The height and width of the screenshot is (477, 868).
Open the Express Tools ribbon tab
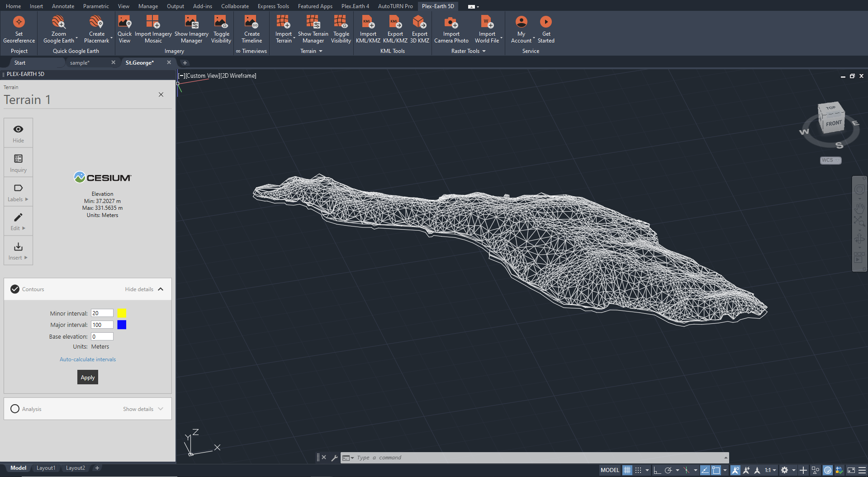pyautogui.click(x=273, y=6)
